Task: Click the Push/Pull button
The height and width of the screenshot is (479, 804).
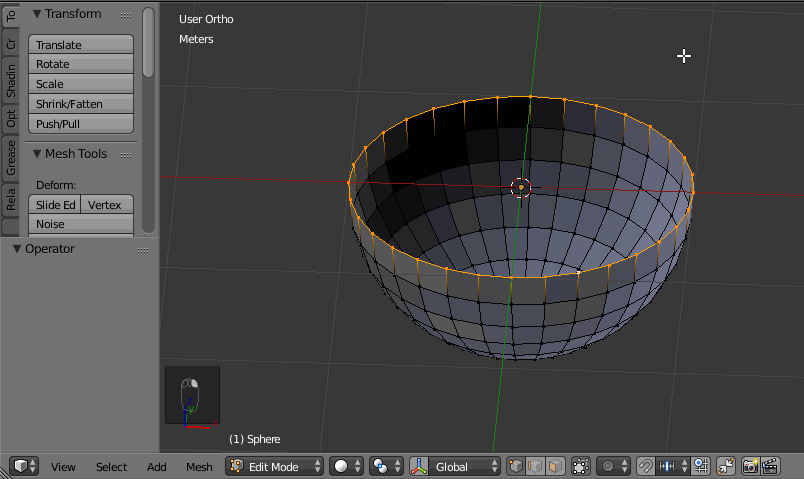Action: click(81, 124)
